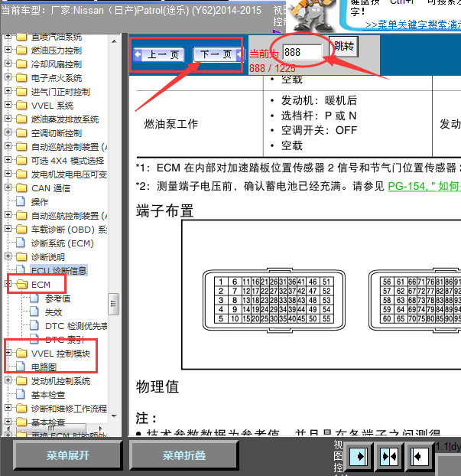Expand the 燃油蒸发排放系统 tree node
Screen dimensions: 461x476
pyautogui.click(x=8, y=119)
